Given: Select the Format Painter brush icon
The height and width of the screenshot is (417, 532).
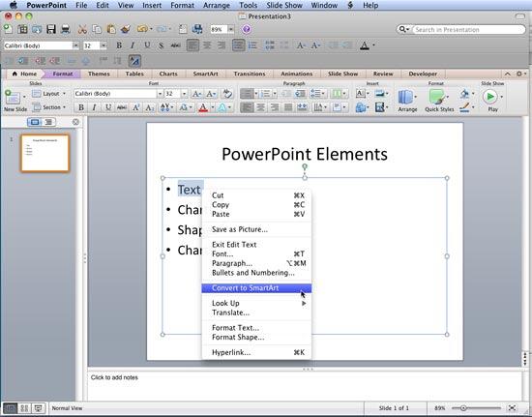Looking at the screenshot, I should point(126,29).
